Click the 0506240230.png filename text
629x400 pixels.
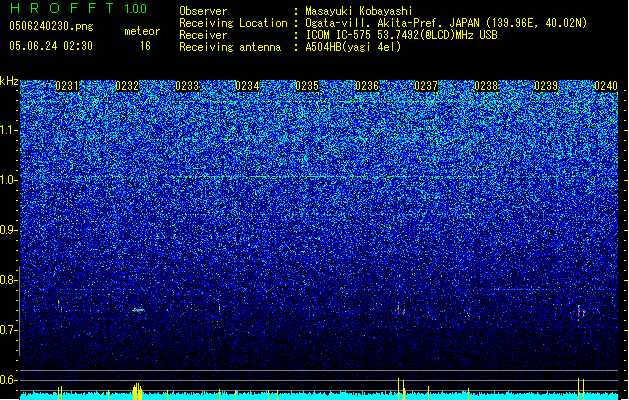pos(51,26)
